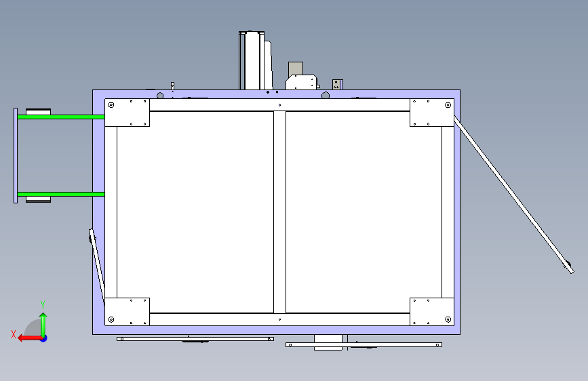The image size is (588, 381).
Task: Select the upper green guide rail
Action: (x=61, y=117)
